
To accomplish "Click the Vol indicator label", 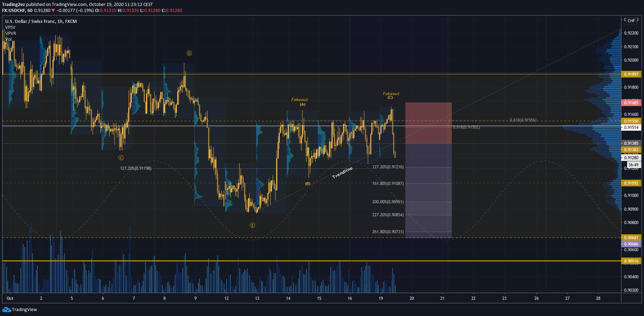I will tap(8, 39).
